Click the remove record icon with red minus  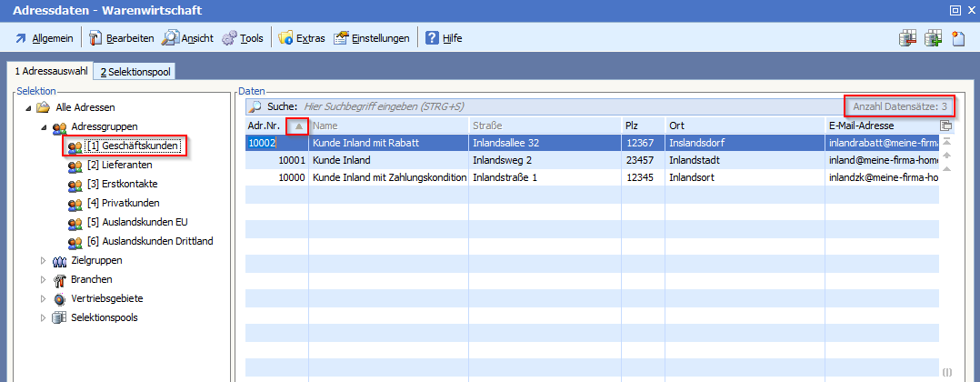click(906, 38)
